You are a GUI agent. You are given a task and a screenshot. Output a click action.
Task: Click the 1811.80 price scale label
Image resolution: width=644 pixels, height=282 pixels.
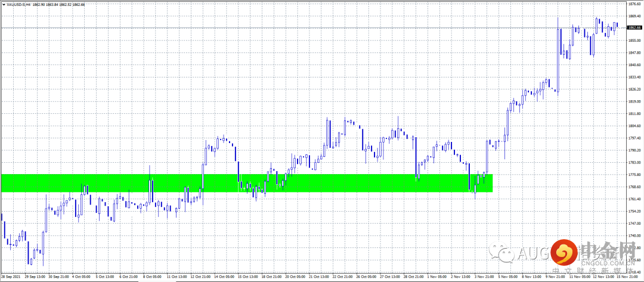634,114
